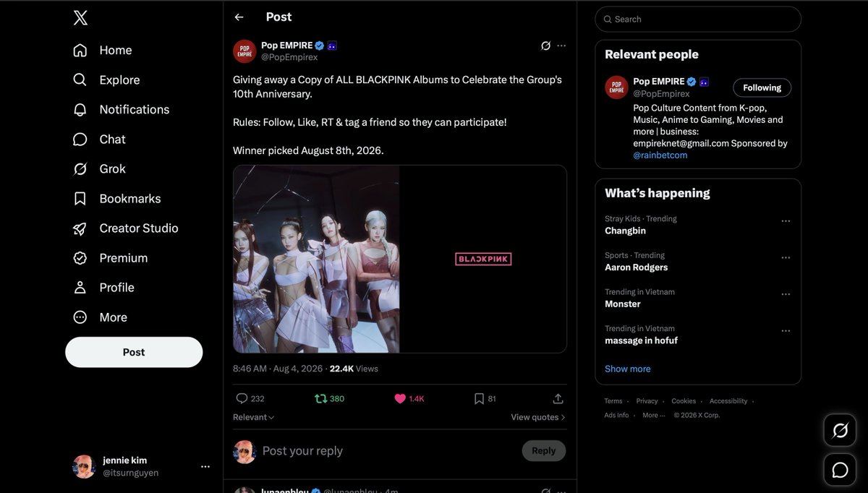Open the floating chat button
The width and height of the screenshot is (868, 493).
[x=840, y=470]
